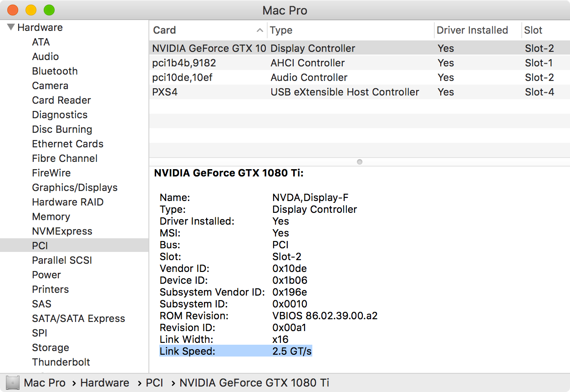Click Revision ID value 0x00a1
Screen dimensions: 570x392
pyautogui.click(x=289, y=327)
